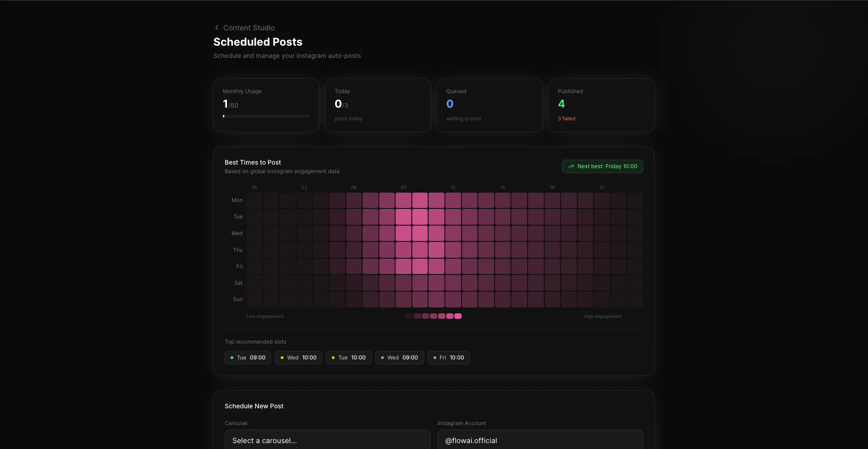Click the Schedule New Post title
This screenshot has height=449, width=868.
pyautogui.click(x=254, y=406)
